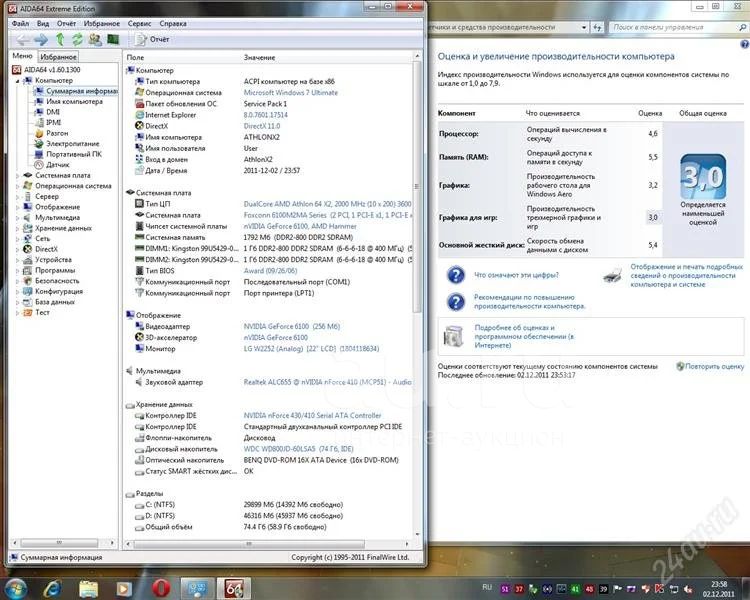Click the horizontal scrollbar under the tree panel
Viewport: 750px width, 600px height.
tap(59, 543)
